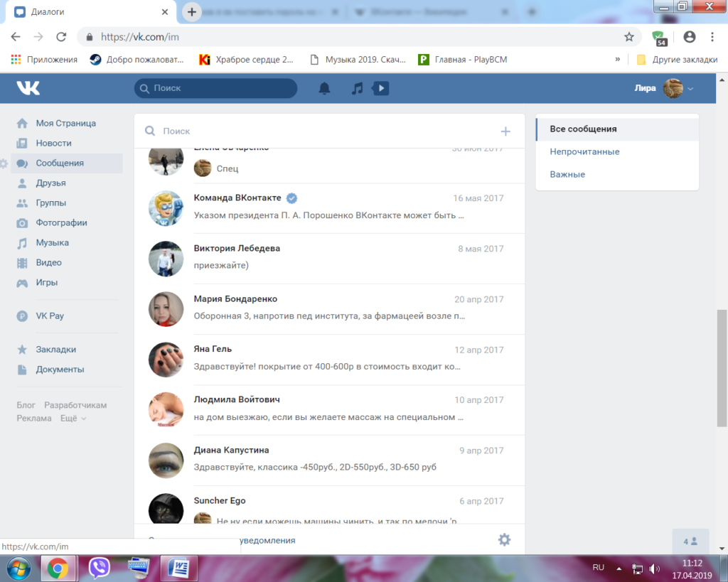The width and height of the screenshot is (728, 582).
Task: Open the Реклама footer link
Action: (x=34, y=418)
